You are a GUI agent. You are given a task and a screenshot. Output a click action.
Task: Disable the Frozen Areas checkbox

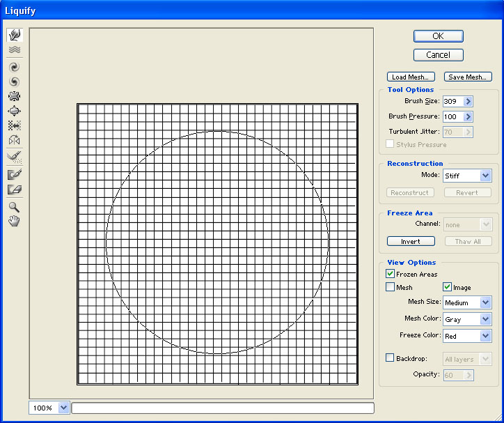(x=390, y=274)
